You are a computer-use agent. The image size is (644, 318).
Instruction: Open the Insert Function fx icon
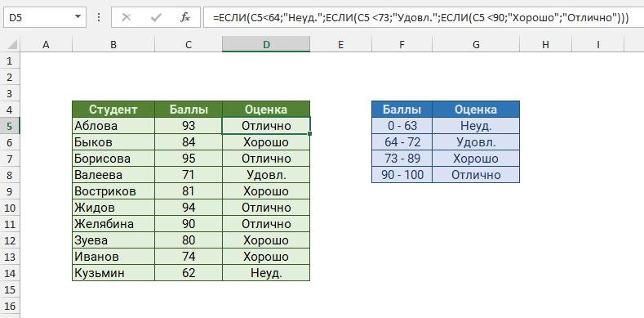[185, 17]
